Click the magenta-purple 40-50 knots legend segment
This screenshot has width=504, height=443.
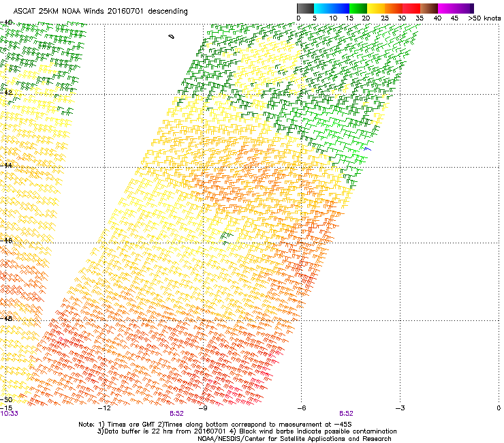coord(456,8)
